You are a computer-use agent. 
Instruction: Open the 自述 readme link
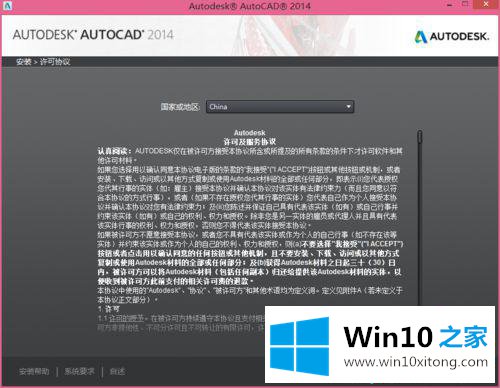(117, 371)
